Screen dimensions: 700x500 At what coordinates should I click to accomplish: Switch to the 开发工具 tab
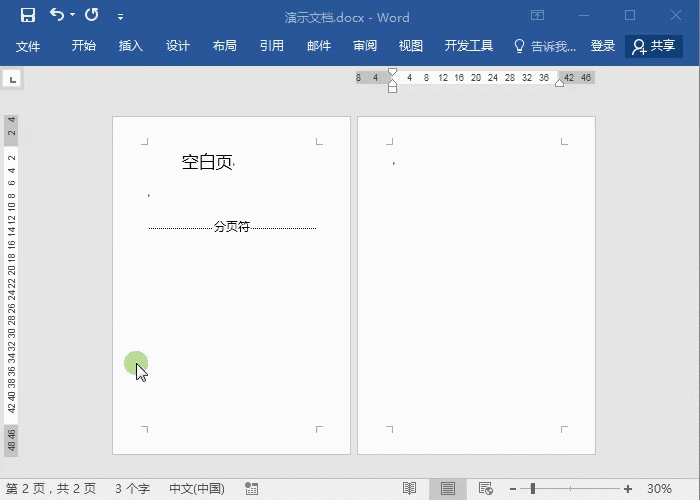[469, 46]
